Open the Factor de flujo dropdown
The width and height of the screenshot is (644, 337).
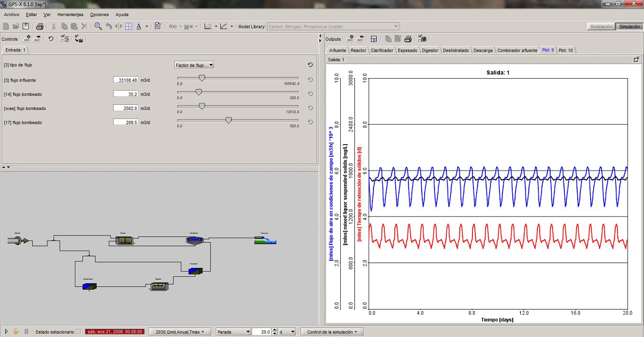pos(194,65)
